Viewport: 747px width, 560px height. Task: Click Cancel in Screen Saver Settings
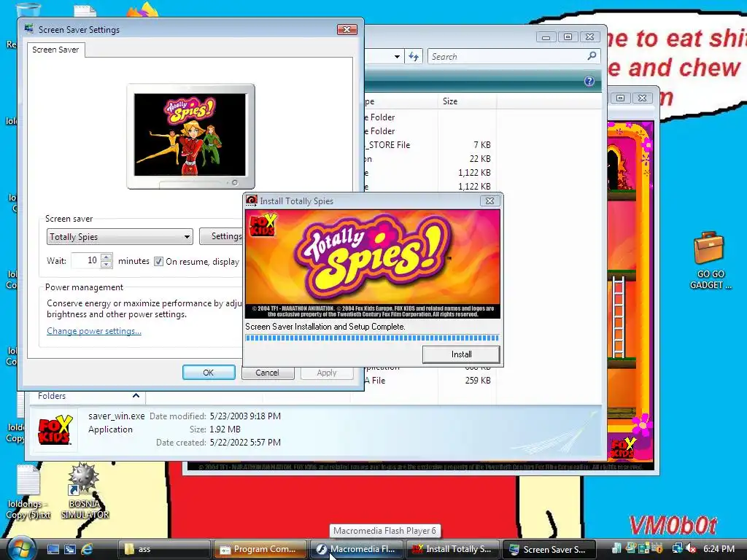pyautogui.click(x=267, y=373)
